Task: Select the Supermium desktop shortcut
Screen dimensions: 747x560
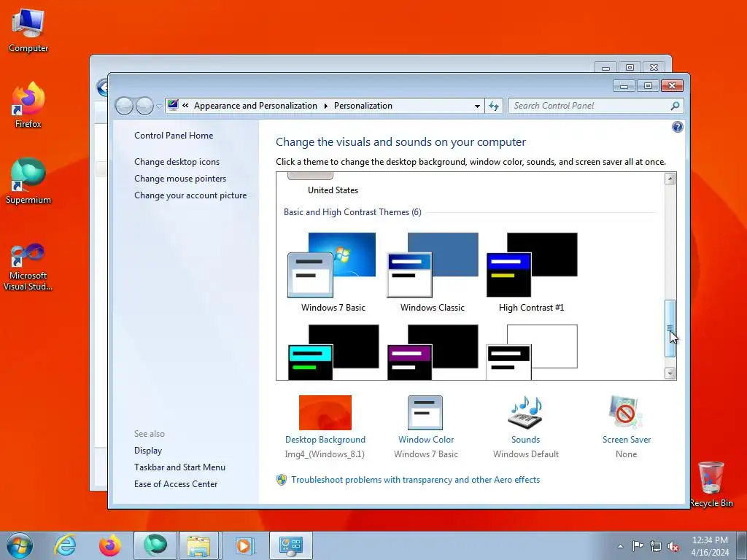Action: tap(28, 181)
